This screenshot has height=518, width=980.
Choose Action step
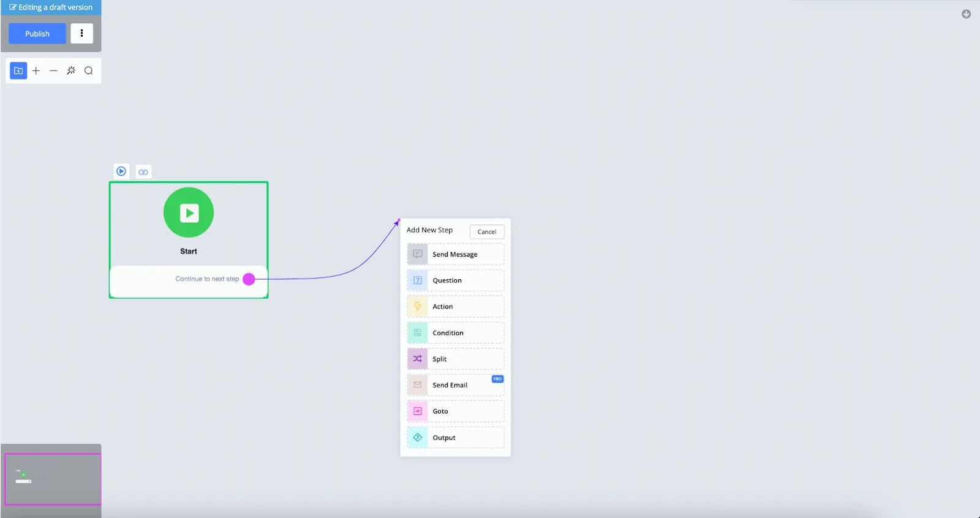456,307
